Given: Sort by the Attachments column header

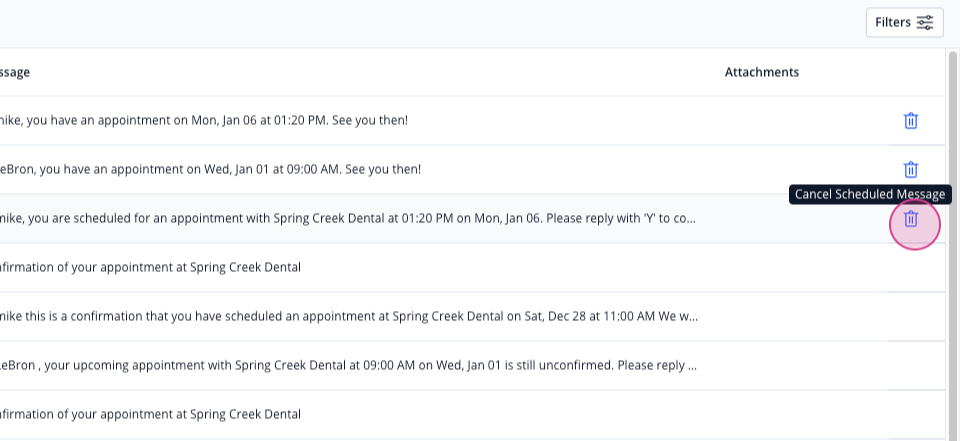Looking at the screenshot, I should click(x=762, y=72).
